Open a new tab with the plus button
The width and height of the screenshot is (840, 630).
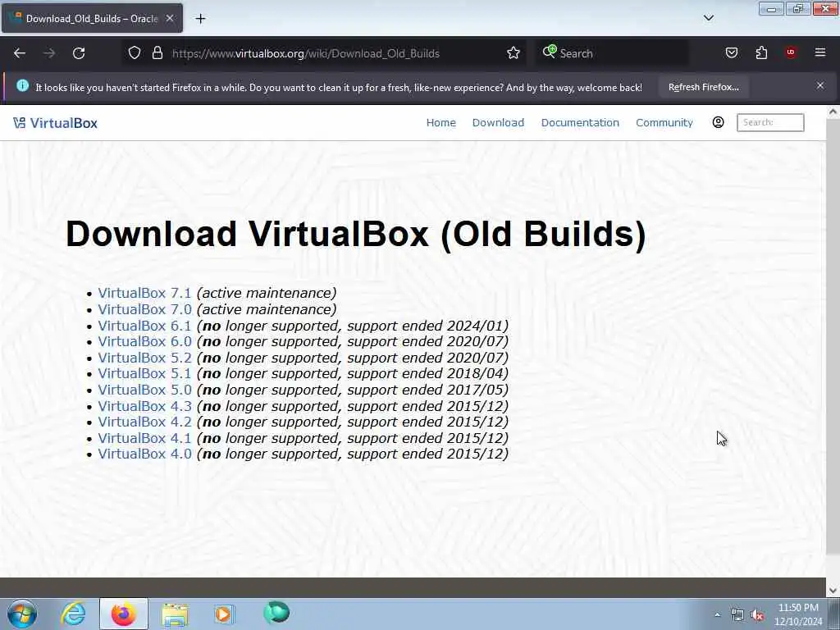[200, 19]
